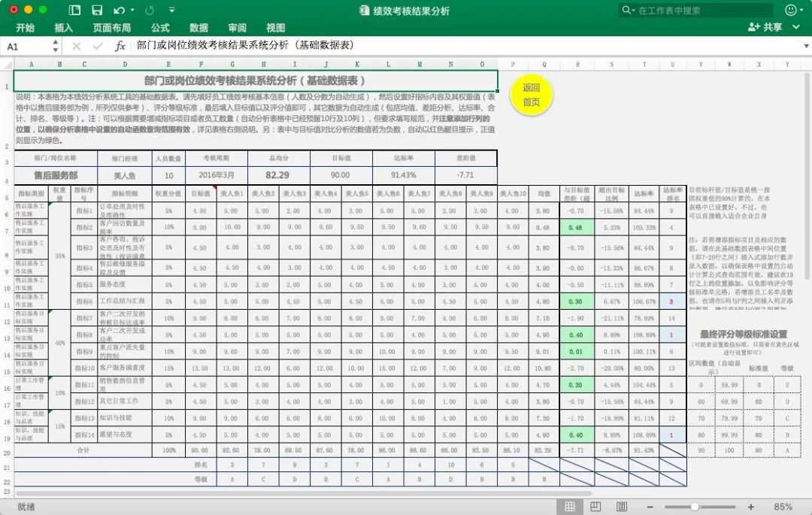
Task: Click the 共享 share button
Action: click(765, 28)
